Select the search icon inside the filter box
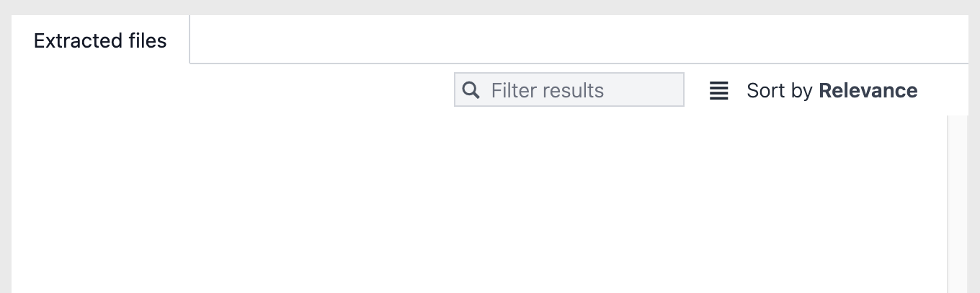Image resolution: width=980 pixels, height=293 pixels. tap(471, 90)
